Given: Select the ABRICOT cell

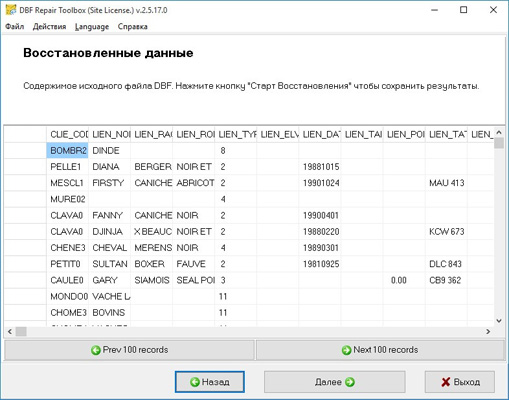Looking at the screenshot, I should click(x=194, y=183).
